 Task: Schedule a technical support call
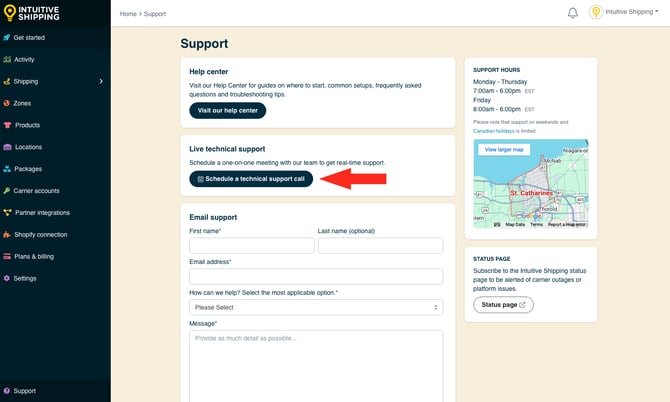tap(251, 179)
